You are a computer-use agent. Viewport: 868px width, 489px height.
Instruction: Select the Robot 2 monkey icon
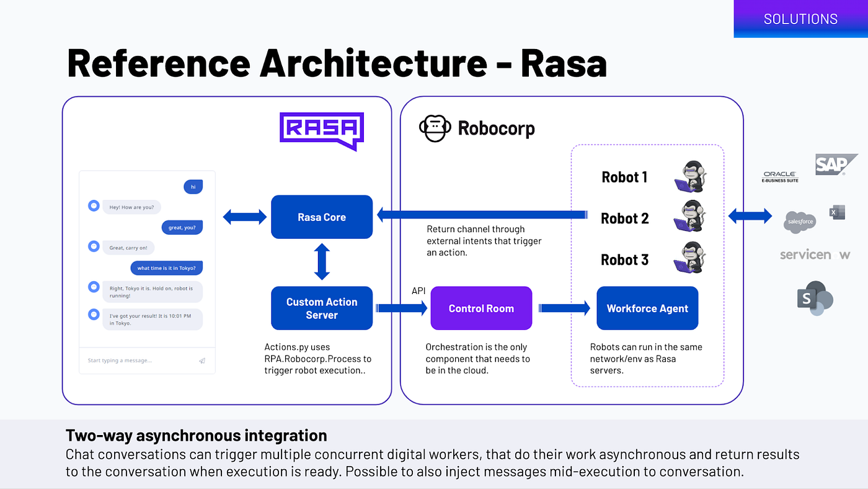(x=691, y=217)
